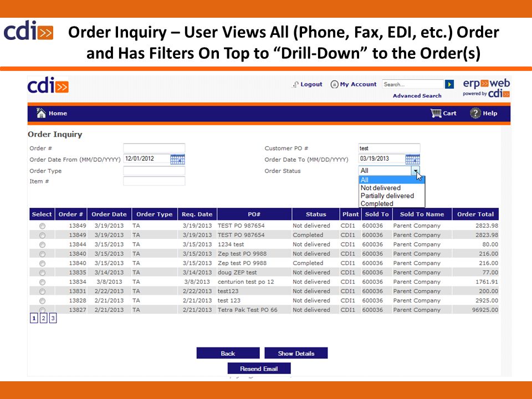Click the erp web logo
532x399 pixels.
pyautogui.click(x=486, y=88)
